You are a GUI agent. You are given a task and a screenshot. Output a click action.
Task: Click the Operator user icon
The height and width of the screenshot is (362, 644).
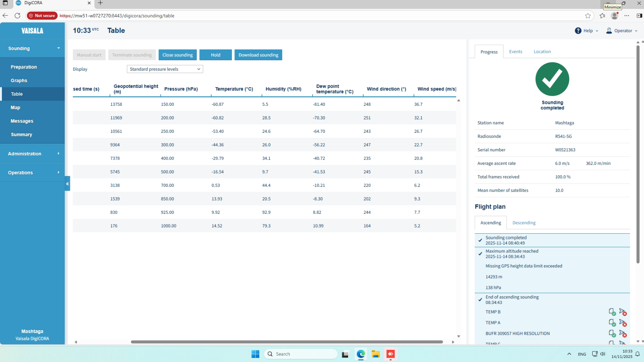609,31
